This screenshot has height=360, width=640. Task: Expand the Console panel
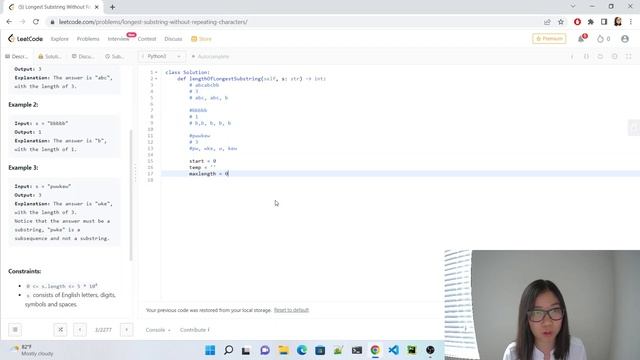coord(158,330)
